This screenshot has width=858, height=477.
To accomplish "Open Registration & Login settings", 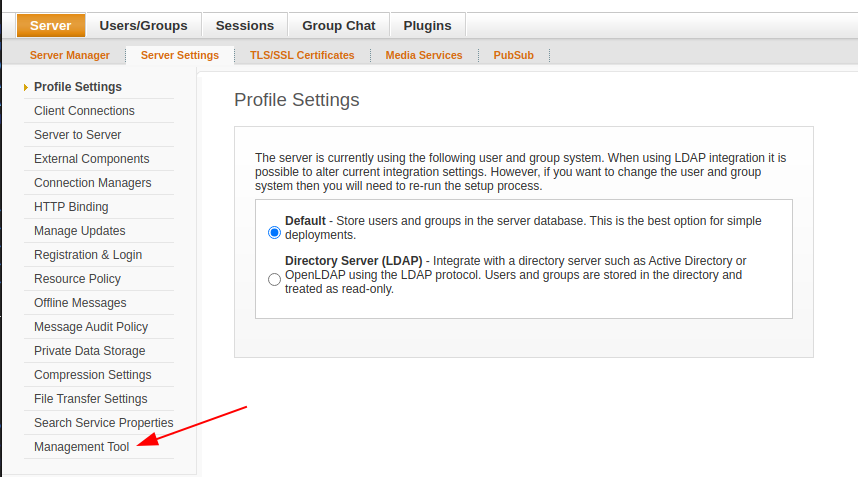I will coord(88,255).
